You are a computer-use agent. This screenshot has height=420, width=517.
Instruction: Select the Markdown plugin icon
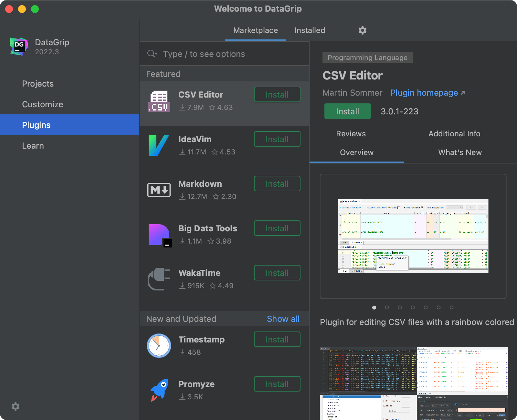click(x=159, y=190)
